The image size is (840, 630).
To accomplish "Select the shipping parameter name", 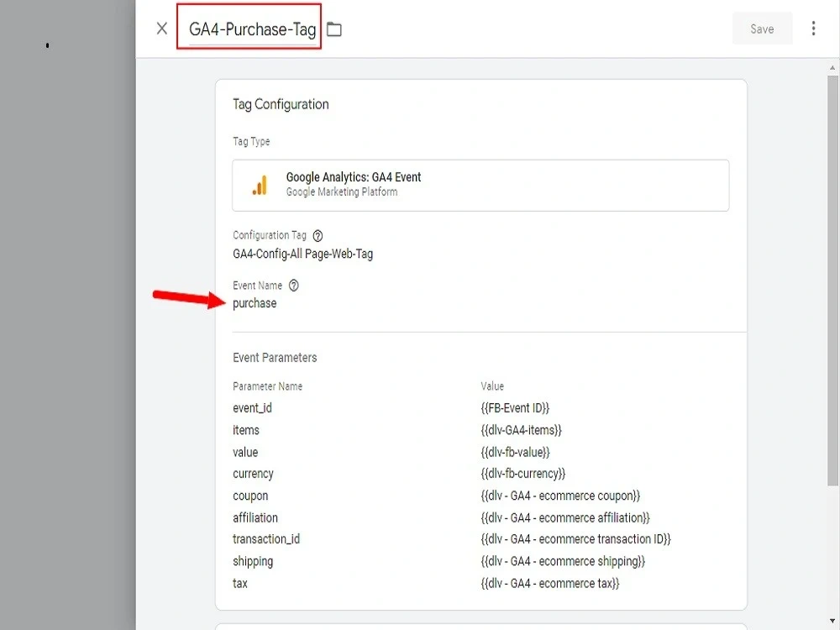I will [x=253, y=561].
